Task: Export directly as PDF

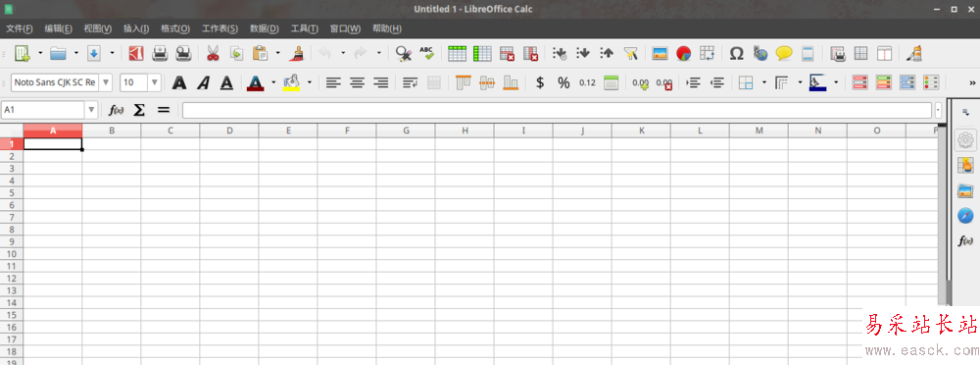Action: [x=136, y=54]
